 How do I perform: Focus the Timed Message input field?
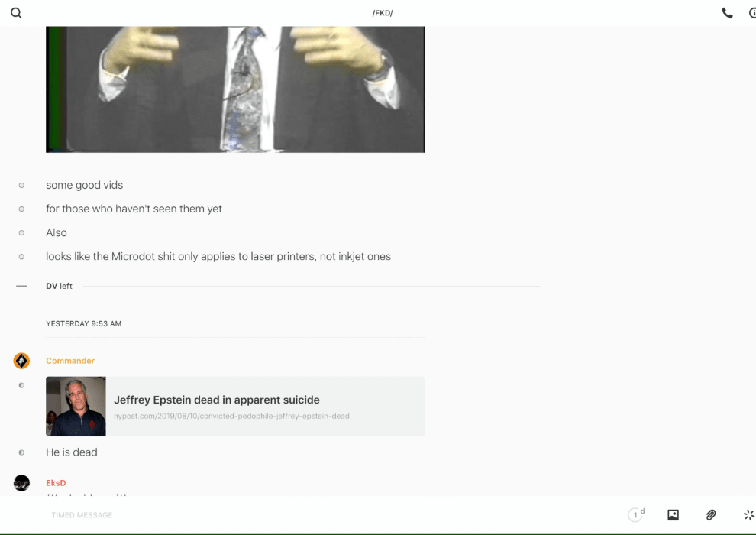coord(333,514)
